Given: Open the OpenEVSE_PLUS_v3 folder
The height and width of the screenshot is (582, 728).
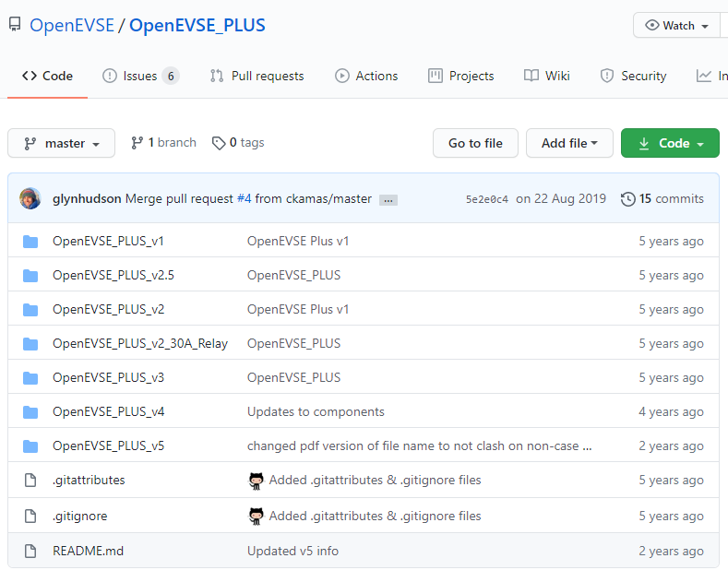Looking at the screenshot, I should coord(108,378).
